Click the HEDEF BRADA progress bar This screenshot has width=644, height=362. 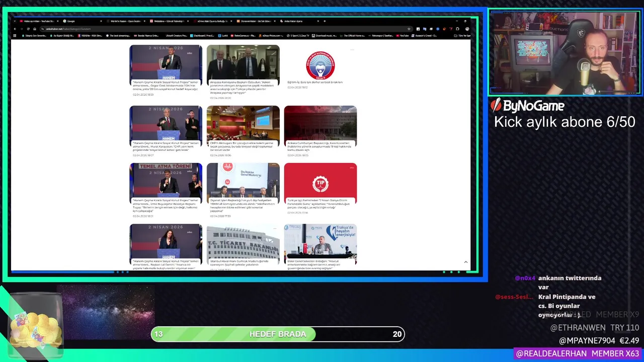click(278, 334)
